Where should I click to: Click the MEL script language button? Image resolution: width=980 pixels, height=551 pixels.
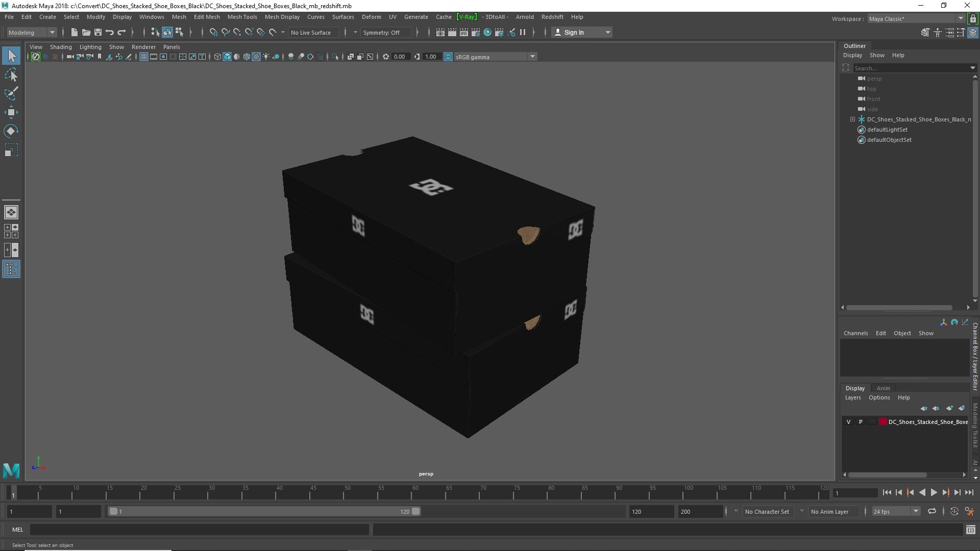click(17, 530)
